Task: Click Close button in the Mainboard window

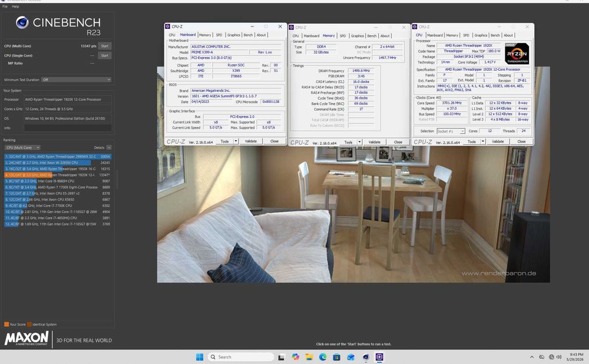Action: 274,141
